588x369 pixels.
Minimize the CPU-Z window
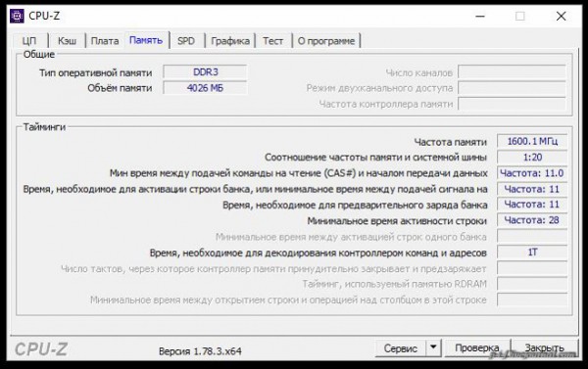point(480,16)
